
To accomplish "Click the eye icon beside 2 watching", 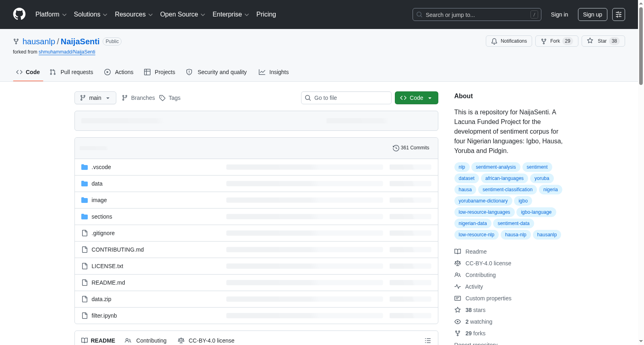I will (x=458, y=322).
